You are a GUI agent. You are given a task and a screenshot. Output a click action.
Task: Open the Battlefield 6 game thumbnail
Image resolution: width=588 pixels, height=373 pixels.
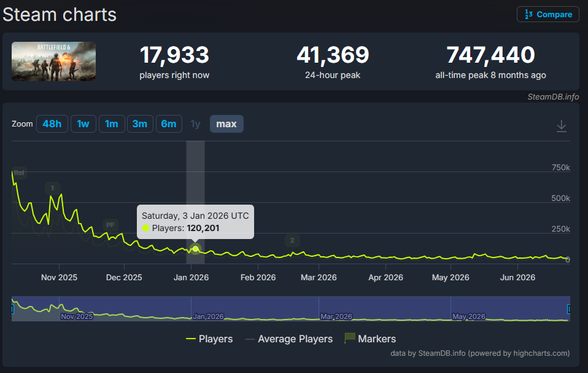pyautogui.click(x=53, y=61)
